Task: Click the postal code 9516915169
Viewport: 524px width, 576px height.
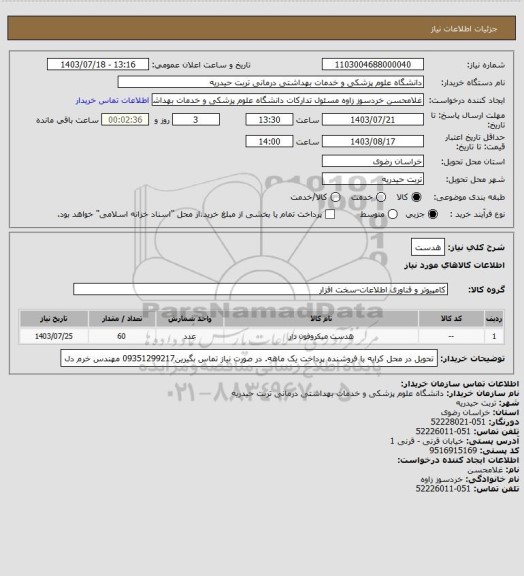Action: (453, 450)
